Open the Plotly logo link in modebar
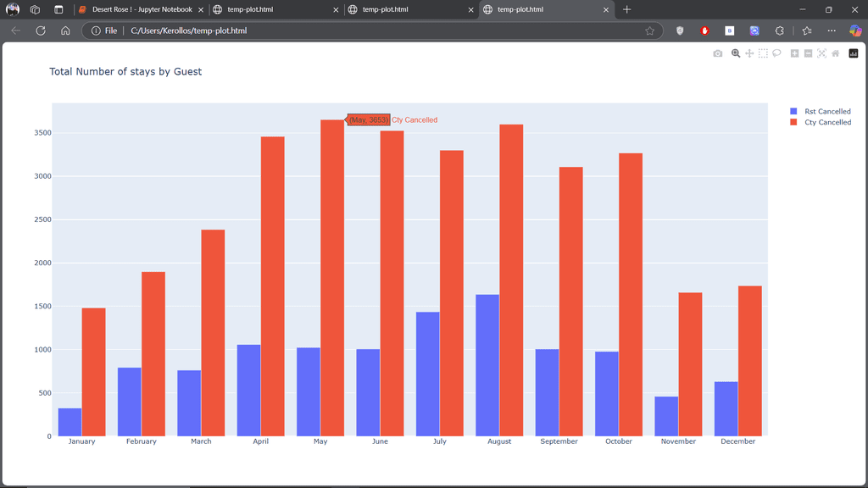868x488 pixels. 854,53
